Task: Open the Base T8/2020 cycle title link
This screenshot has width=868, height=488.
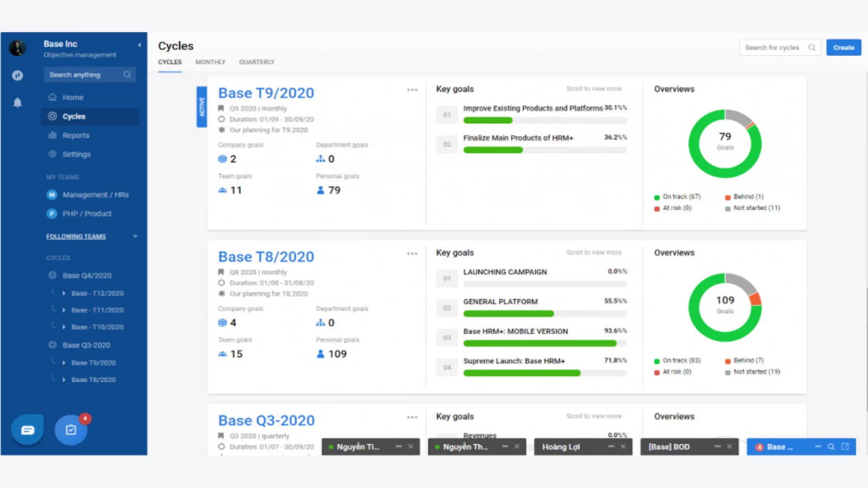Action: click(266, 257)
